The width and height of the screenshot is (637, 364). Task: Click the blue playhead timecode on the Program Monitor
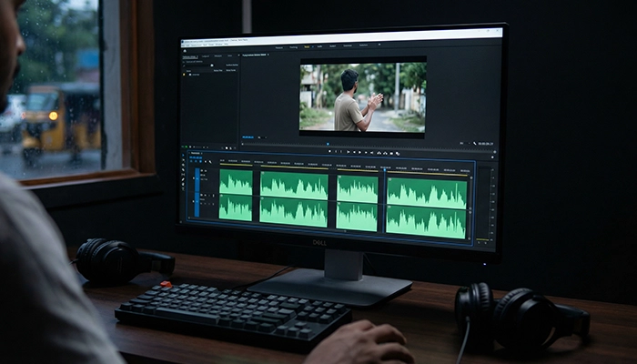pyautogui.click(x=248, y=137)
